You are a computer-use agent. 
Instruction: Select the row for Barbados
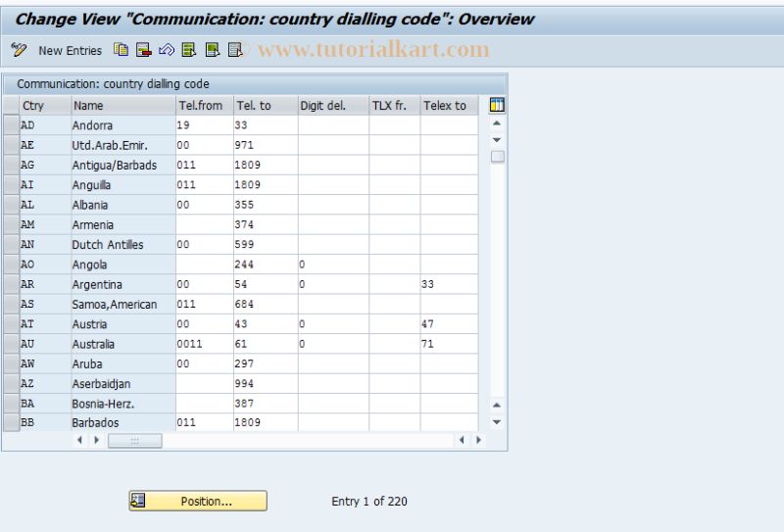11,422
